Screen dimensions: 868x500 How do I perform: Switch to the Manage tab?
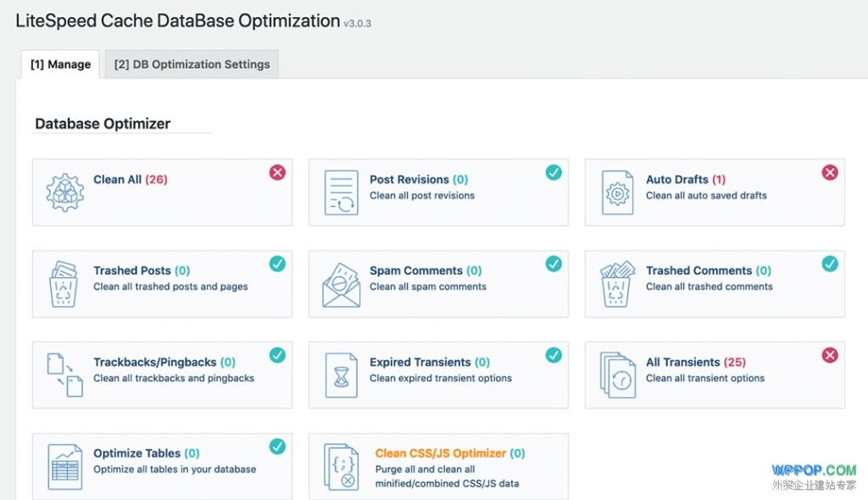tap(60, 64)
